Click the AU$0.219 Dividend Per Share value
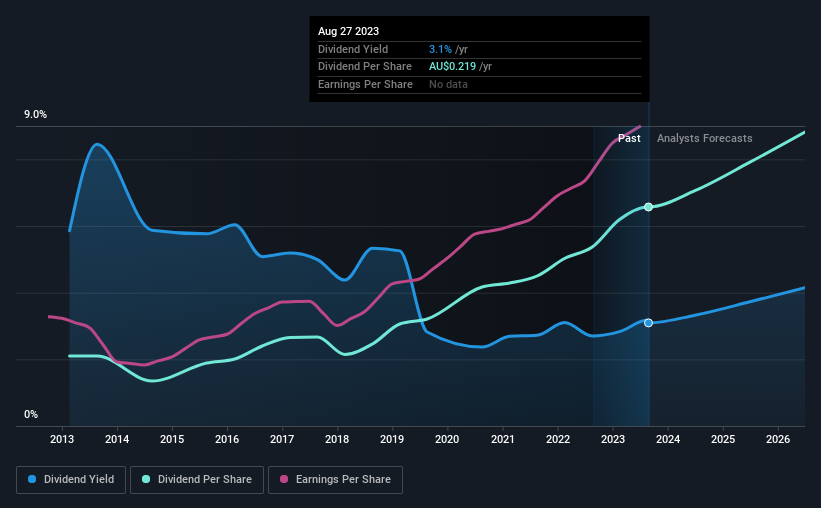Screen dimensions: 821x508 click(x=452, y=67)
